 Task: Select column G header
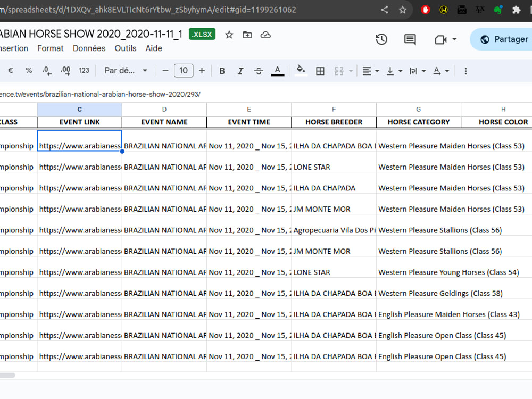[x=419, y=109]
